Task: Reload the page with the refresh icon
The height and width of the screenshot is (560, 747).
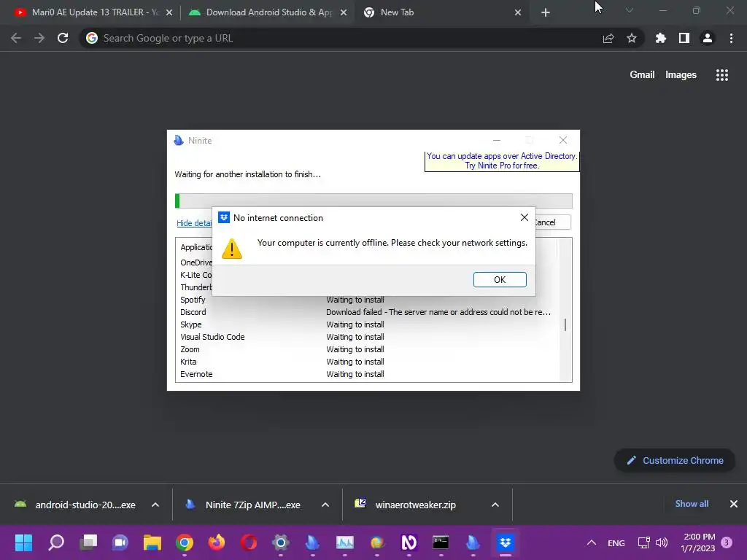Action: tap(63, 38)
